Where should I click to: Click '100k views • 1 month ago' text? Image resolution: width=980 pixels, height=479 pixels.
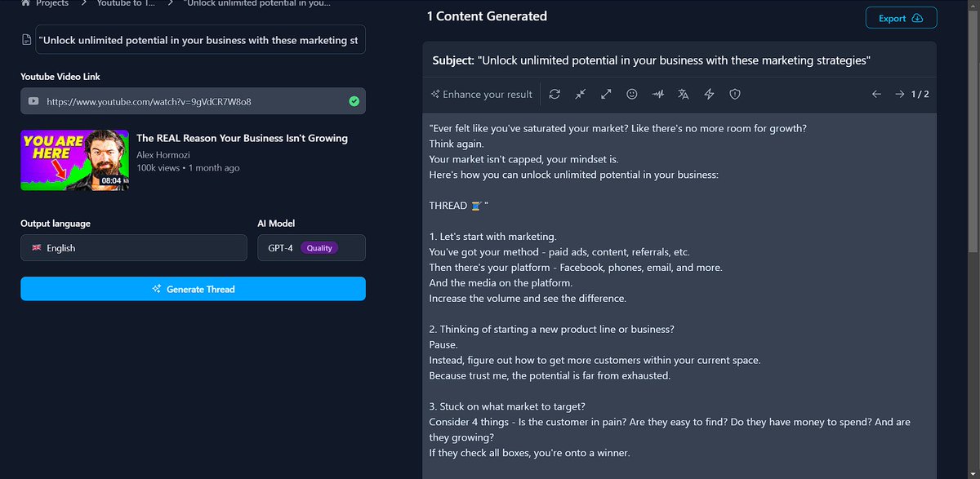click(x=188, y=167)
